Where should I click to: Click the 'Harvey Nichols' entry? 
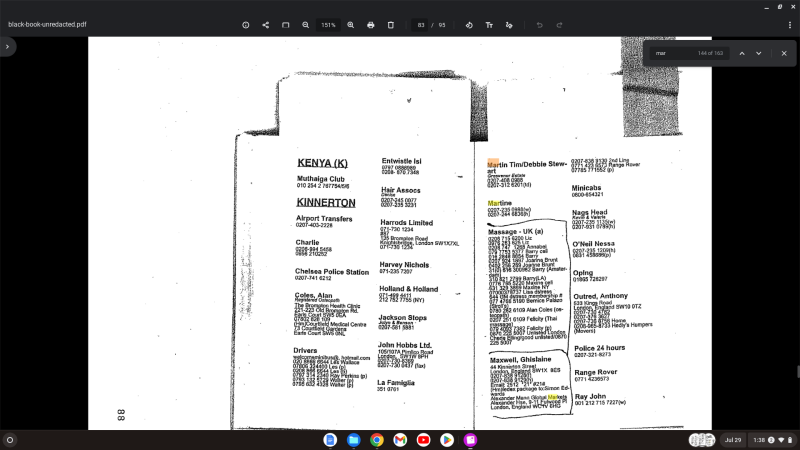click(x=404, y=265)
